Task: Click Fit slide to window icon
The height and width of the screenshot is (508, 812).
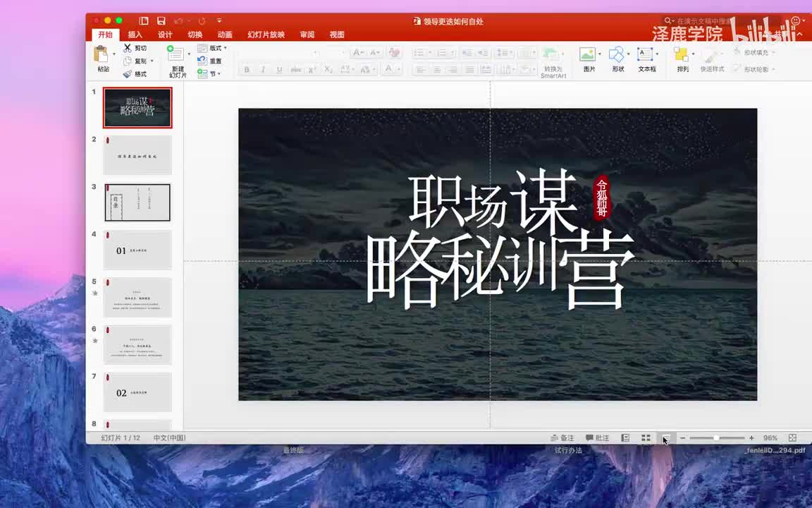Action: 792,438
